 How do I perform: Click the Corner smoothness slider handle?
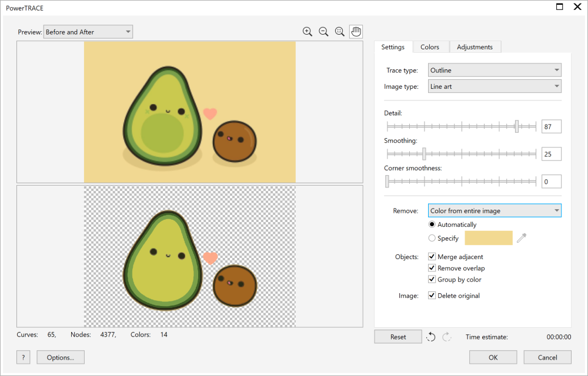pyautogui.click(x=387, y=182)
